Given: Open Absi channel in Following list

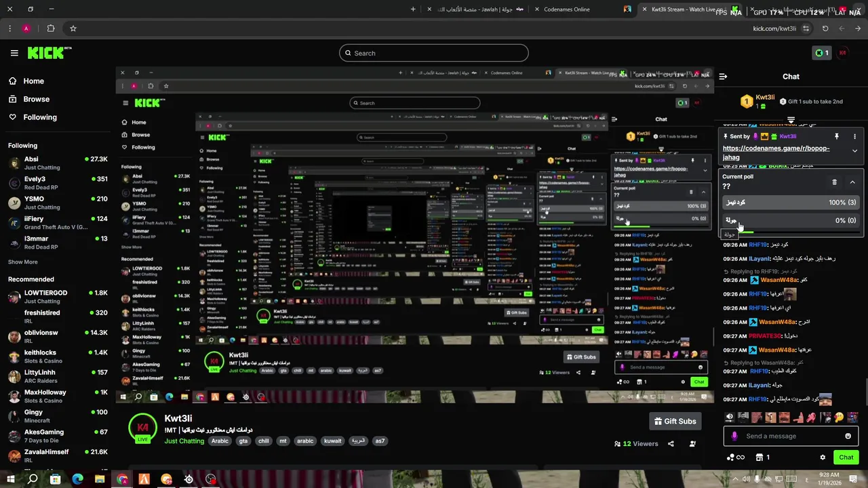Looking at the screenshot, I should point(58,163).
